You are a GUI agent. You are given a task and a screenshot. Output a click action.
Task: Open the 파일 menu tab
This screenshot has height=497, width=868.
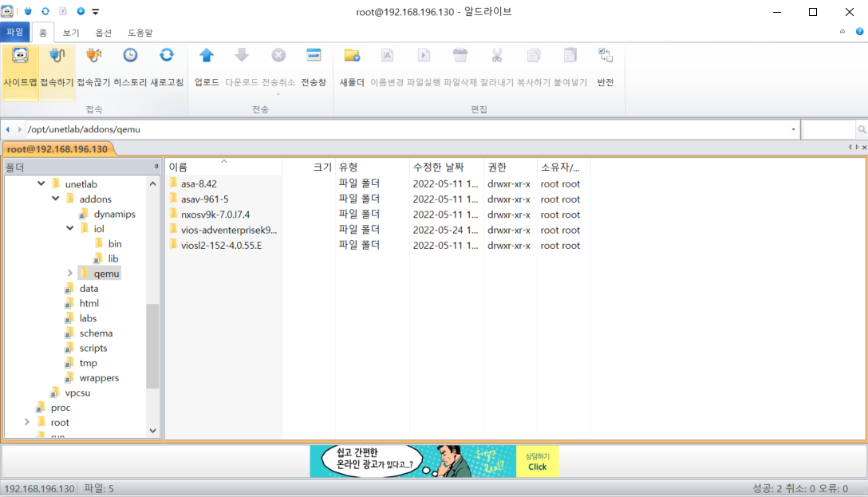[15, 32]
